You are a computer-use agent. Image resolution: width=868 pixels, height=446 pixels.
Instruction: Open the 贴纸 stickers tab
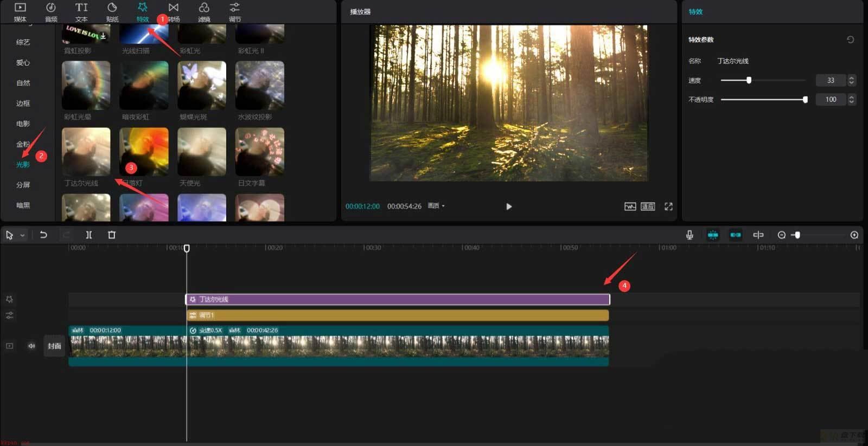click(112, 12)
